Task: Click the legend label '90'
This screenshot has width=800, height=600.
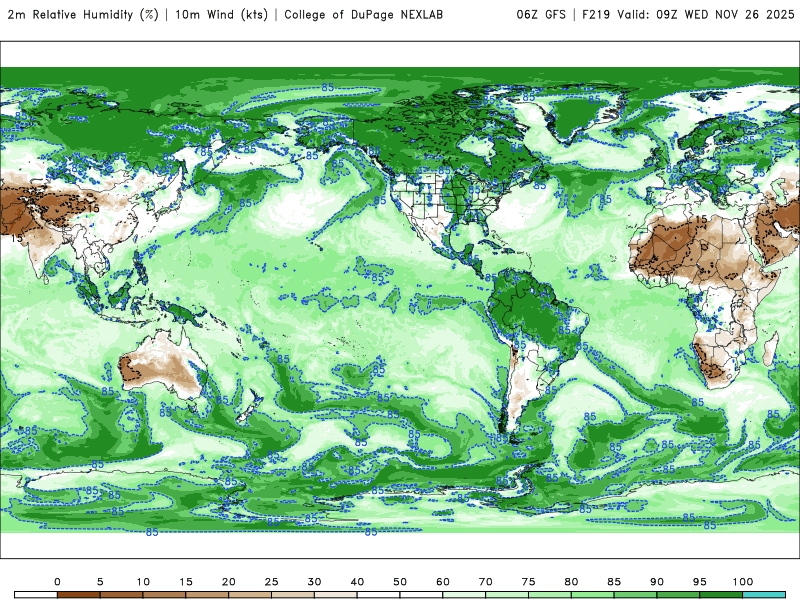Action: coord(657,582)
